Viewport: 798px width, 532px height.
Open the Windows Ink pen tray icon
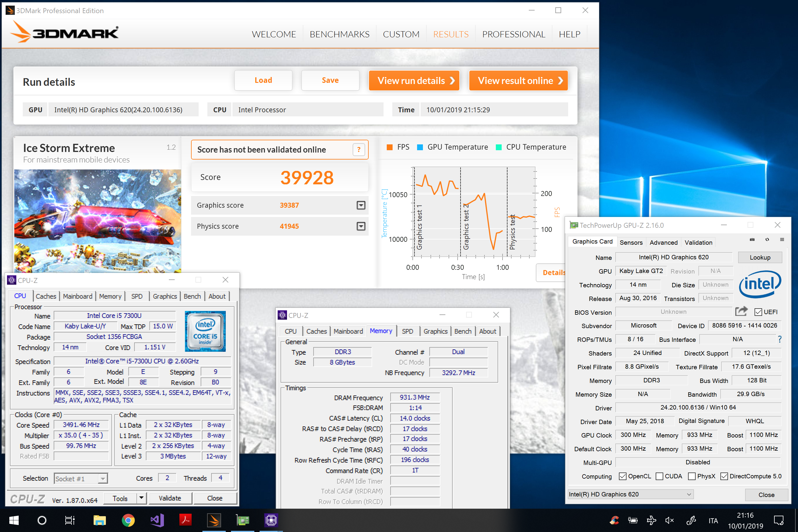pyautogui.click(x=691, y=520)
